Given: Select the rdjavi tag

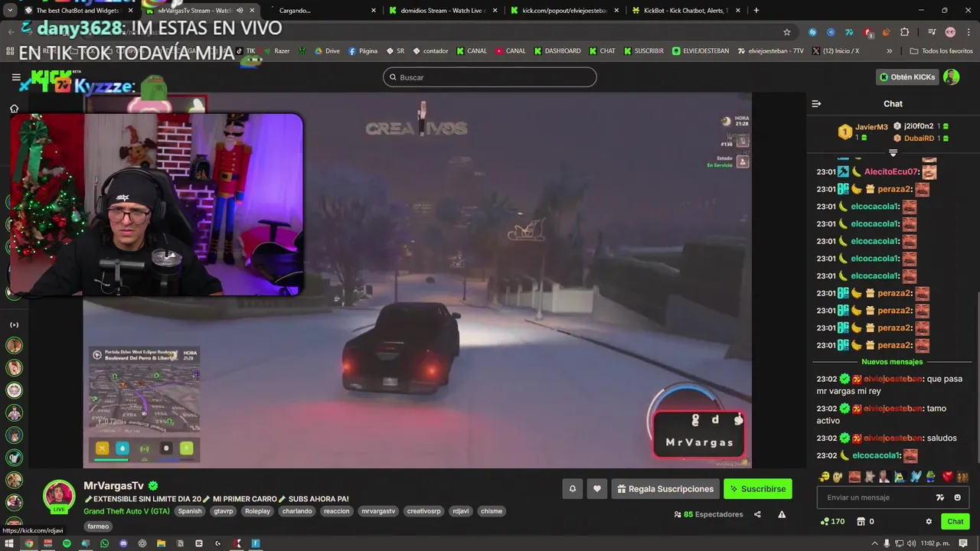Looking at the screenshot, I should 460,511.
